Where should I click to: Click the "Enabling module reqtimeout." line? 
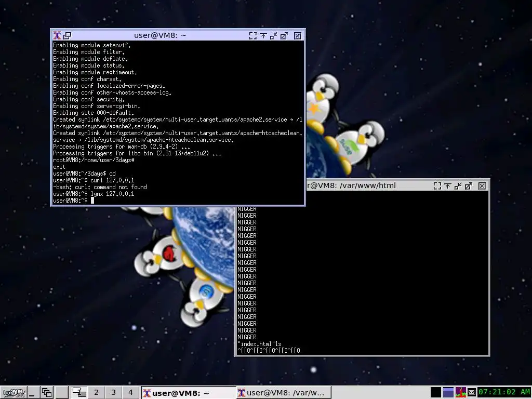click(x=95, y=72)
